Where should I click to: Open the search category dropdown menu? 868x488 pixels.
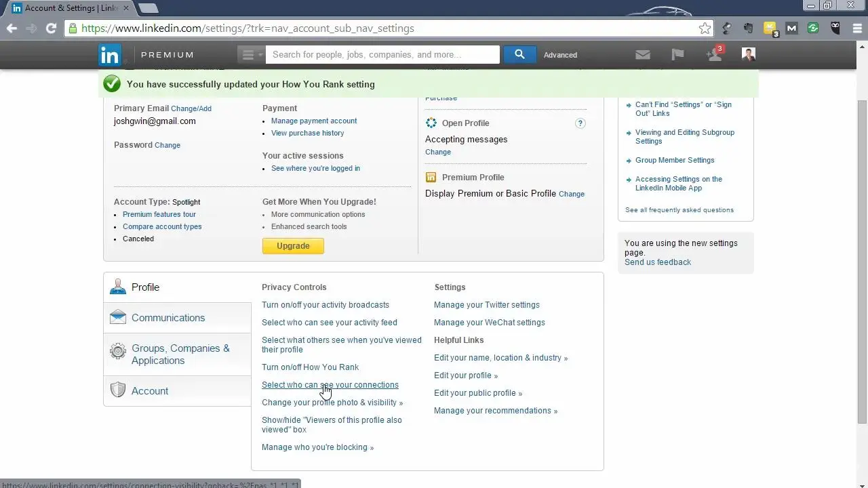[x=252, y=55]
